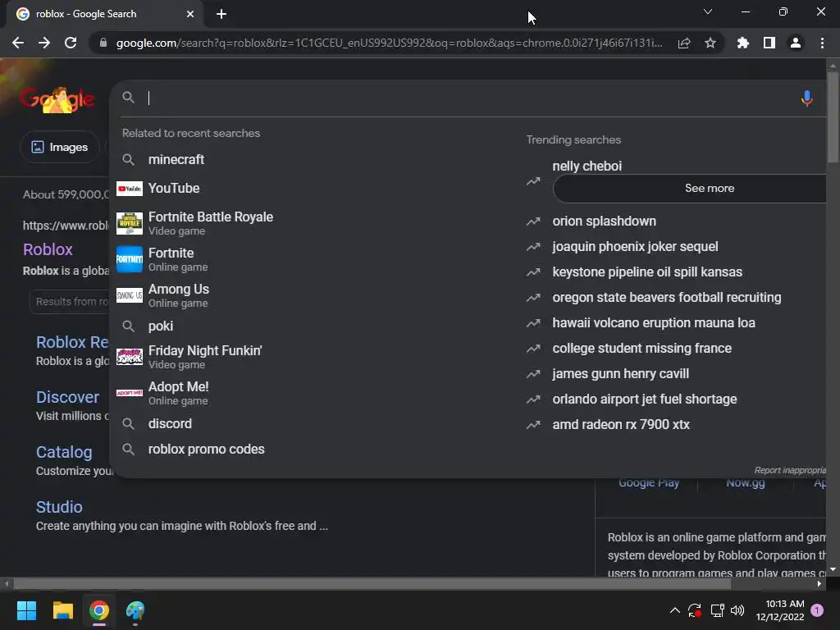Viewport: 840px width, 630px height.
Task: Click the Chrome taskbar icon
Action: [99, 610]
